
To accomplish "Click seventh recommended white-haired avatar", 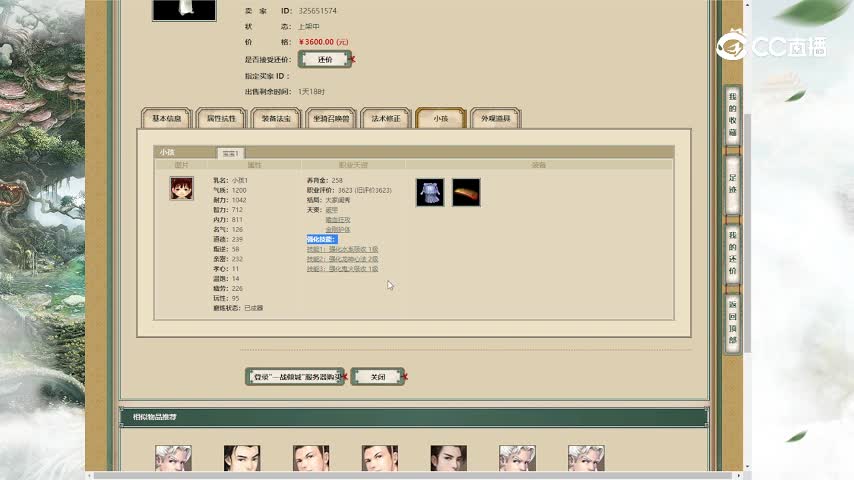I will pyautogui.click(x=586, y=458).
